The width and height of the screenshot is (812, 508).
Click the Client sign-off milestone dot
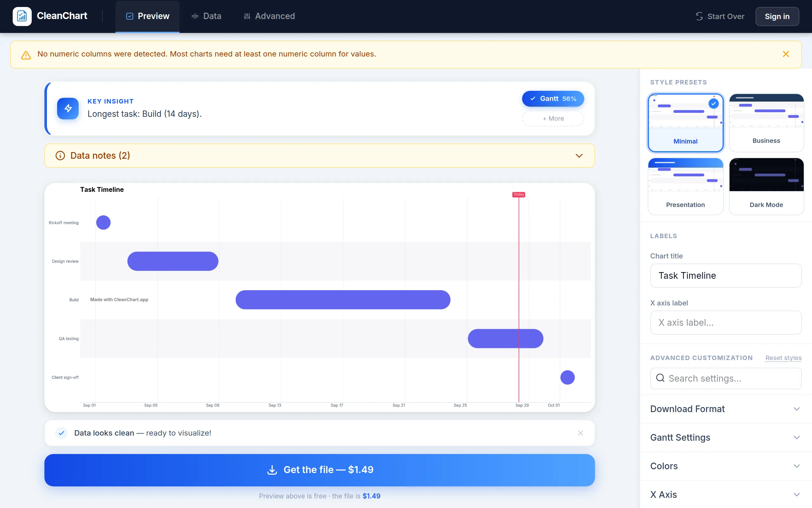point(567,377)
